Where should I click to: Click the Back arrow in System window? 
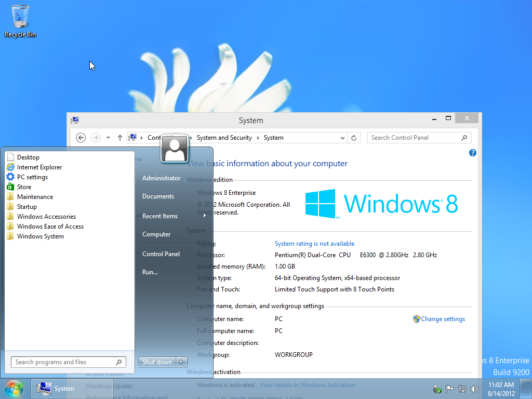click(x=81, y=137)
